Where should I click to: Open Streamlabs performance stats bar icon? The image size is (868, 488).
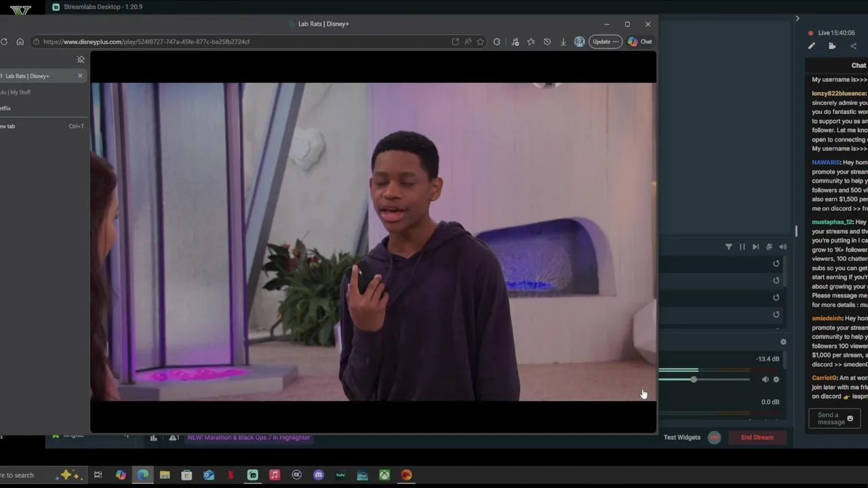coord(154,438)
